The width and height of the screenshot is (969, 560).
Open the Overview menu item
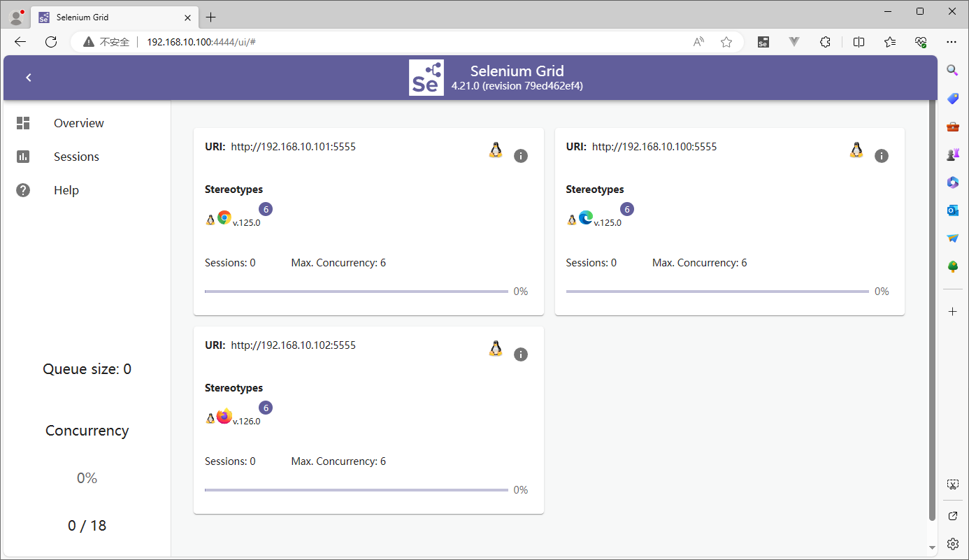(78, 123)
